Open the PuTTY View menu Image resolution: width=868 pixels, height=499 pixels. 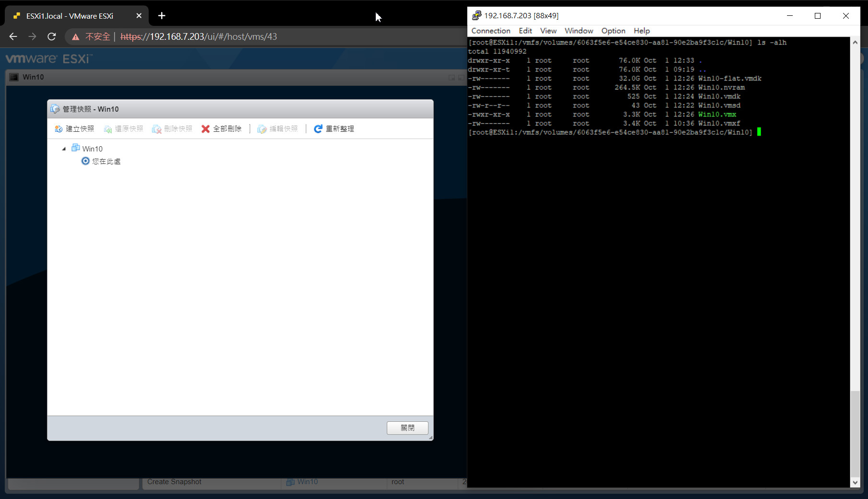click(x=548, y=31)
